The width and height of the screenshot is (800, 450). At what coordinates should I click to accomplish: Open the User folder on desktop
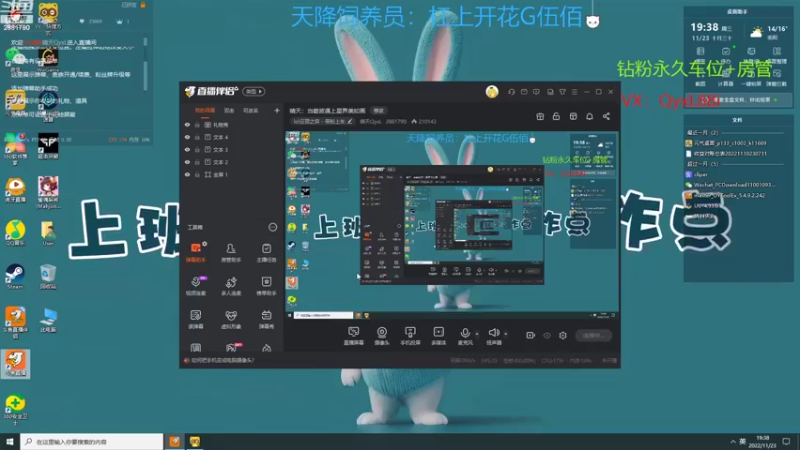pyautogui.click(x=48, y=233)
